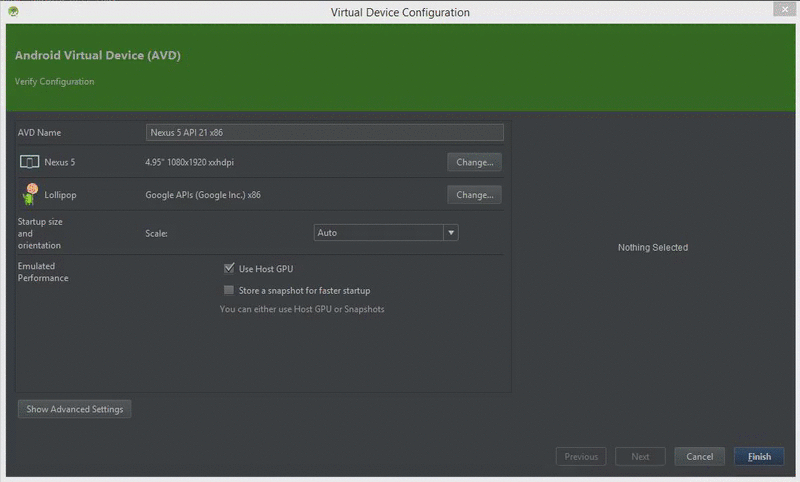Uncheck Use Host GPU
The width and height of the screenshot is (800, 482).
pos(229,268)
